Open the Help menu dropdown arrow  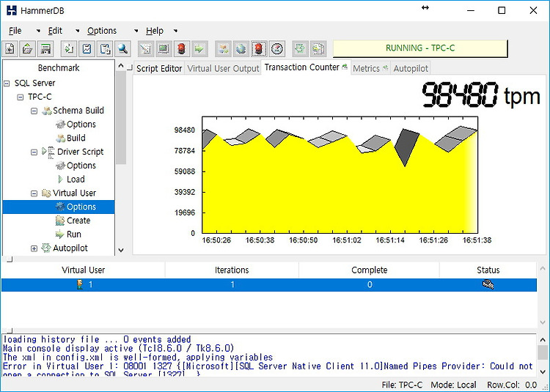pos(176,31)
